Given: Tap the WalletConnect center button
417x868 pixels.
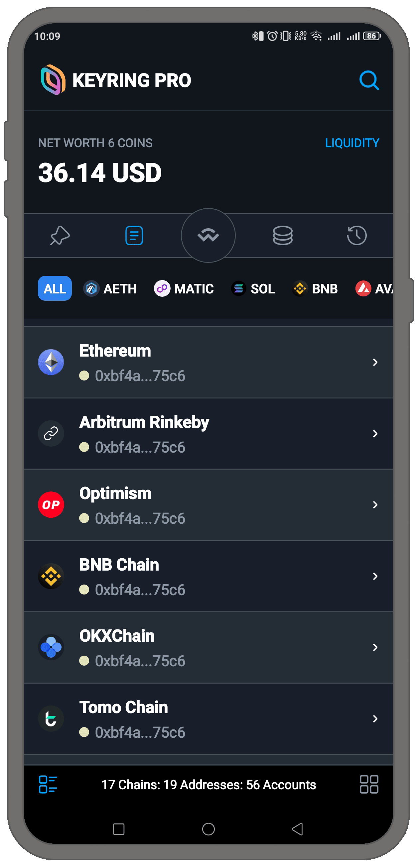Looking at the screenshot, I should pyautogui.click(x=208, y=235).
